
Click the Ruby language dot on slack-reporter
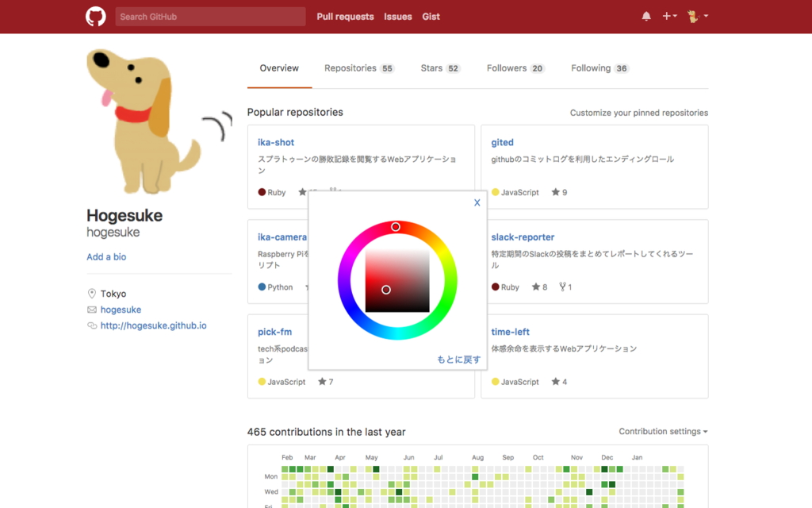click(x=496, y=287)
